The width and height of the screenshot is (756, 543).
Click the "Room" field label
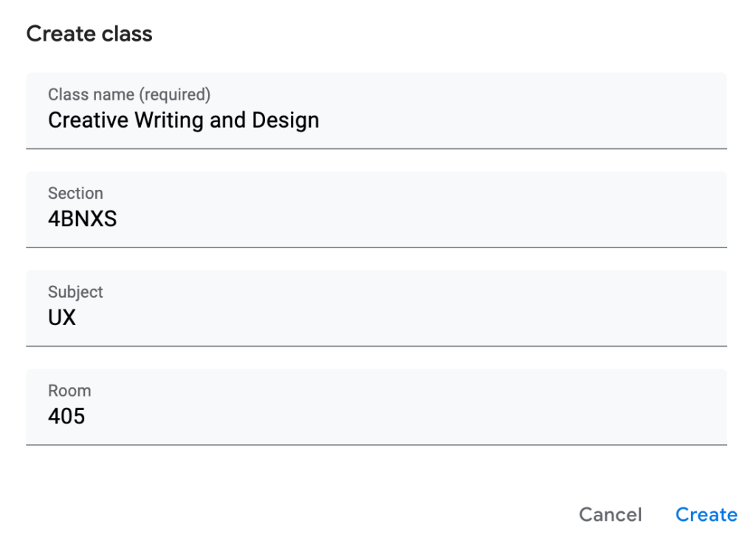[x=69, y=391]
